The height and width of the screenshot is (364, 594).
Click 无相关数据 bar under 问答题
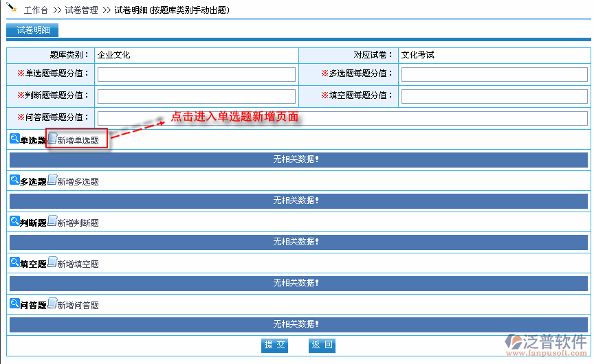pos(298,325)
